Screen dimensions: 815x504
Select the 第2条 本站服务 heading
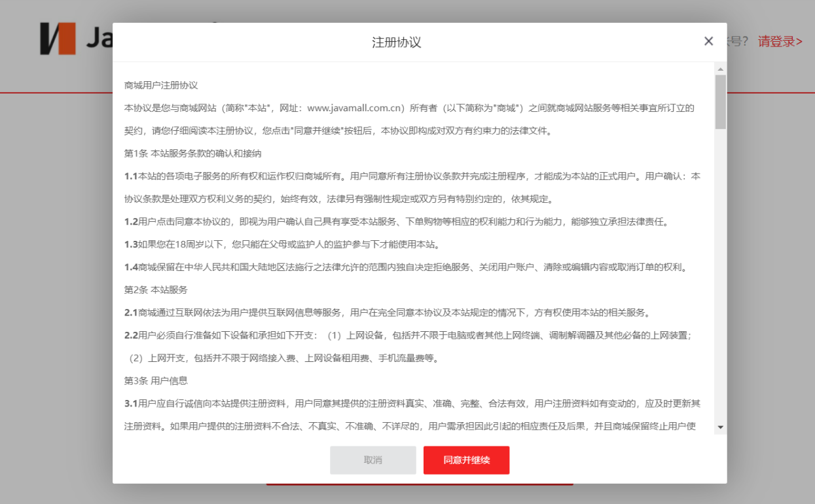pyautogui.click(x=155, y=290)
